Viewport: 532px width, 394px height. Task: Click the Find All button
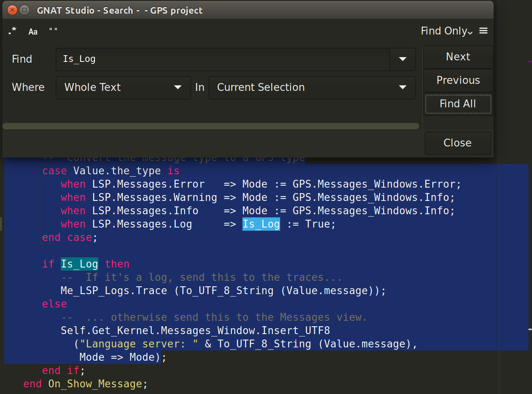[x=458, y=104]
